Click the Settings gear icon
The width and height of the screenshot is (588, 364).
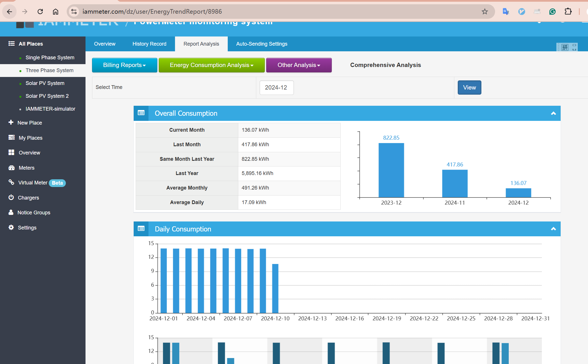[x=11, y=227]
